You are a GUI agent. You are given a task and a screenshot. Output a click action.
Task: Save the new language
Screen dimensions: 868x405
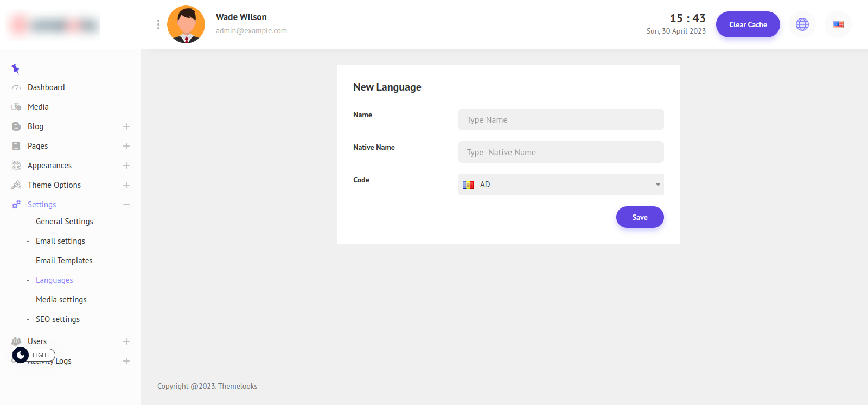tap(640, 217)
